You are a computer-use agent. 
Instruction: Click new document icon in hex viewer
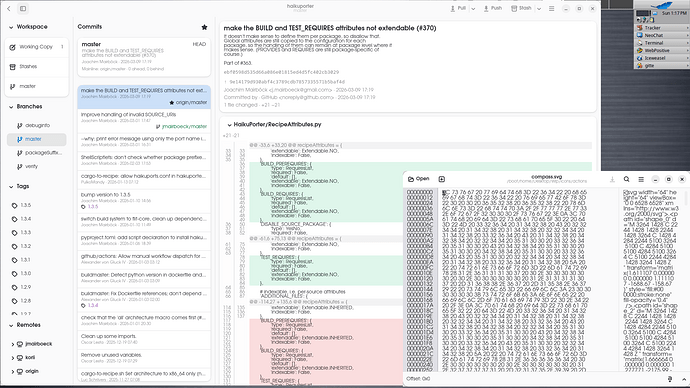pos(442,179)
